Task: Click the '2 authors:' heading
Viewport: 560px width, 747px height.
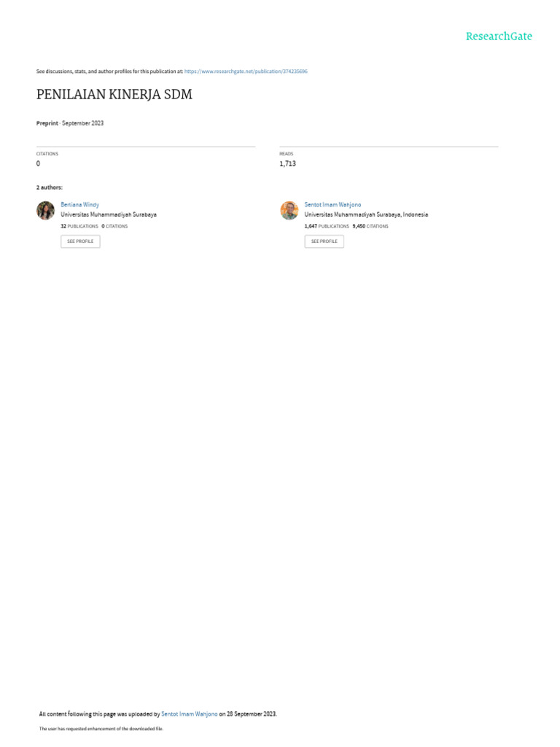Action: [50, 187]
